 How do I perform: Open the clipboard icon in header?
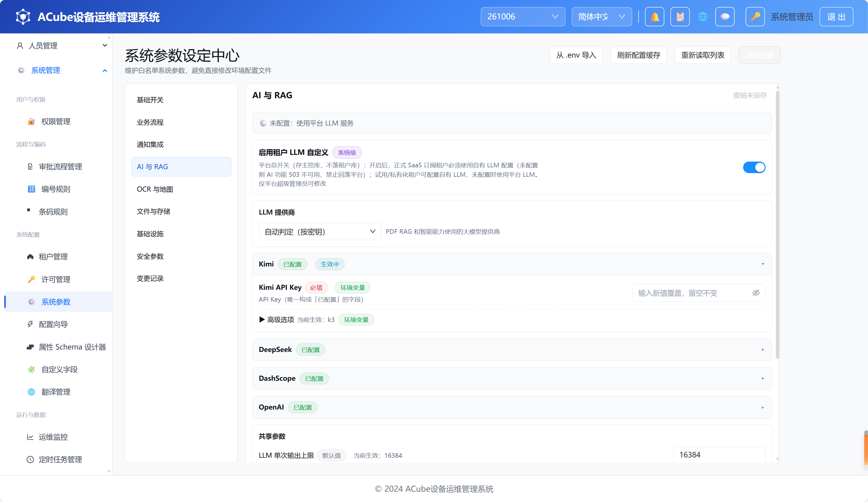click(x=679, y=17)
